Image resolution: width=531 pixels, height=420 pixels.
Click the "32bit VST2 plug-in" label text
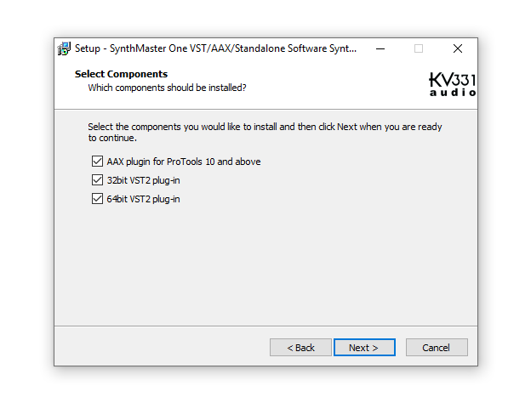pyautogui.click(x=143, y=180)
